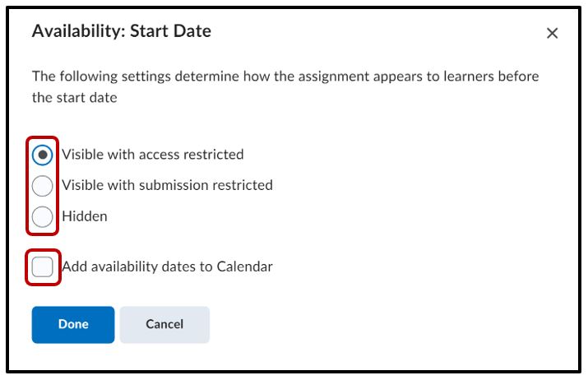The image size is (588, 380).
Task: Close the Availability dialog with the X
Action: click(552, 33)
